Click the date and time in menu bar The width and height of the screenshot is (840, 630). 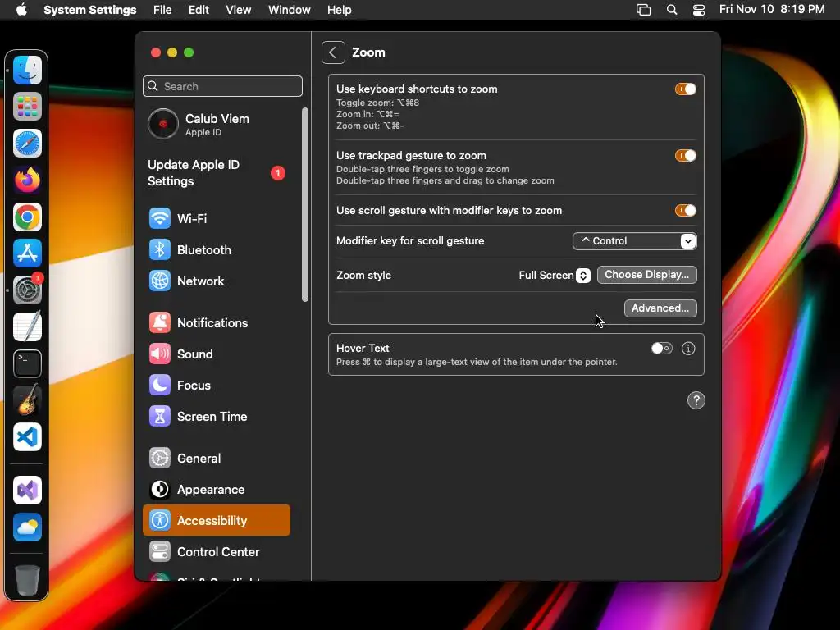point(771,9)
